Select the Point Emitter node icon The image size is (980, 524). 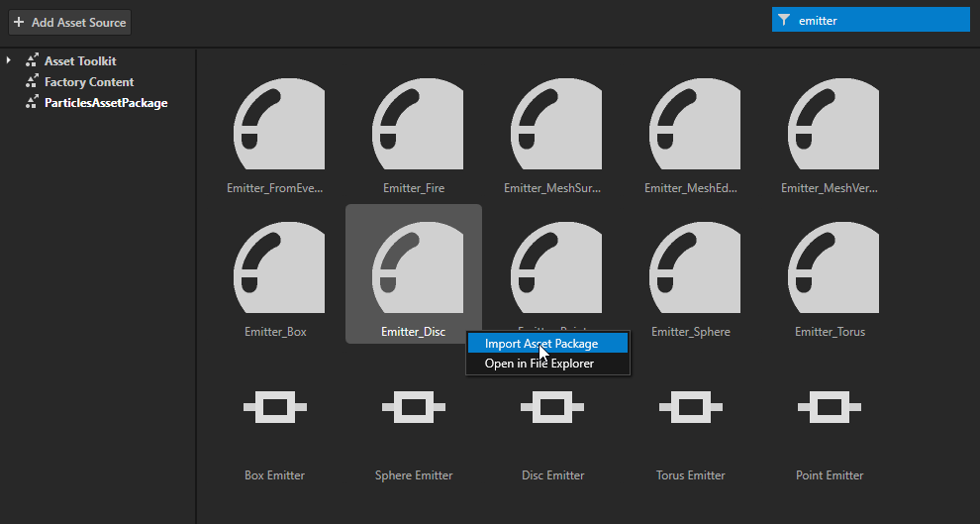(830, 408)
